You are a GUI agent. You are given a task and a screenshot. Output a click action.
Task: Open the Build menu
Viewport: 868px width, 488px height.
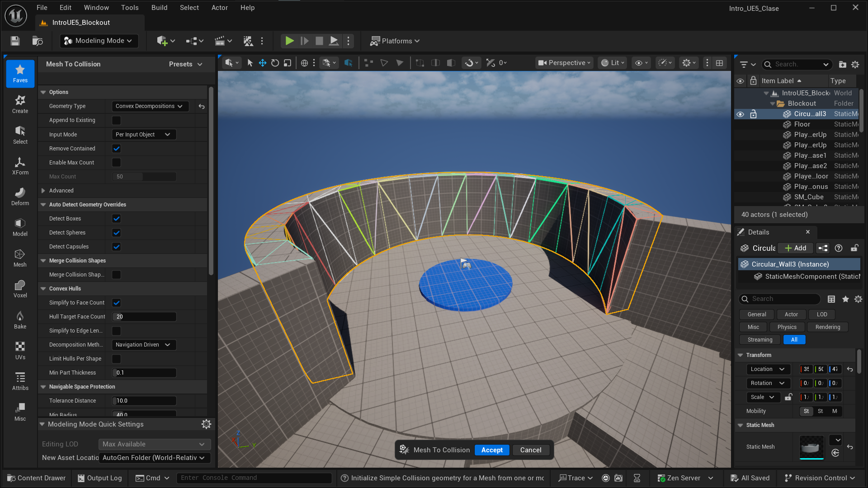point(159,8)
